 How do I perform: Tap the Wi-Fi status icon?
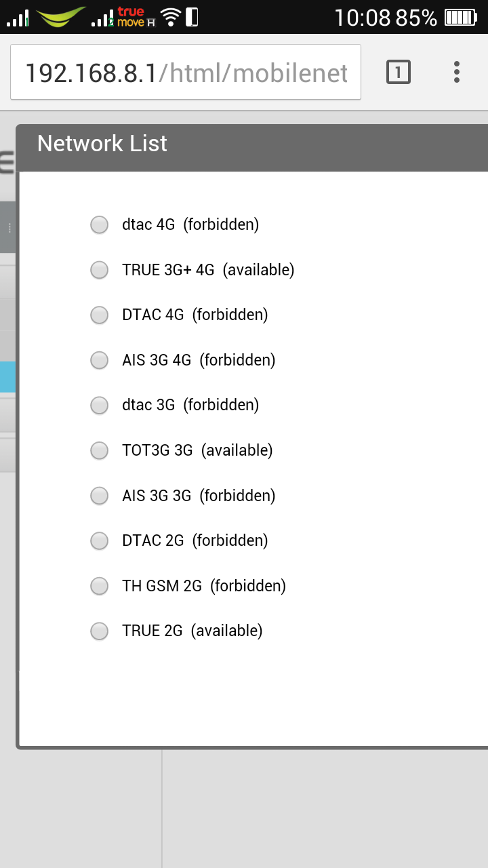[172, 18]
